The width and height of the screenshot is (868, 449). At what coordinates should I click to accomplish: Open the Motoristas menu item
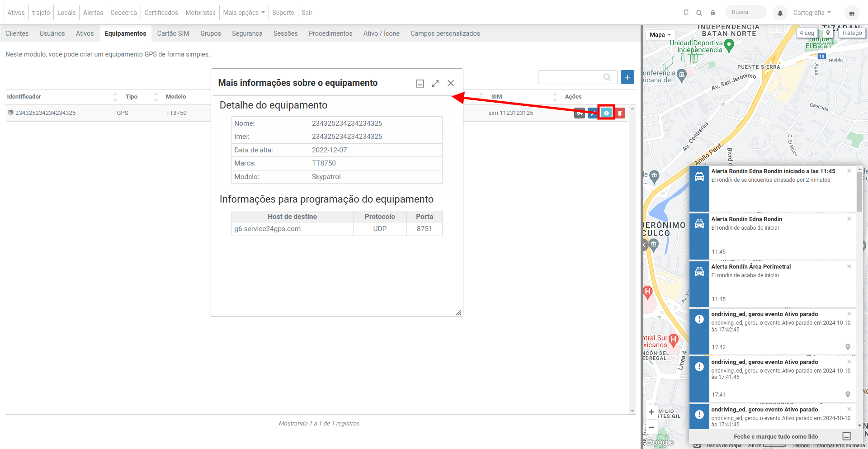(x=200, y=13)
